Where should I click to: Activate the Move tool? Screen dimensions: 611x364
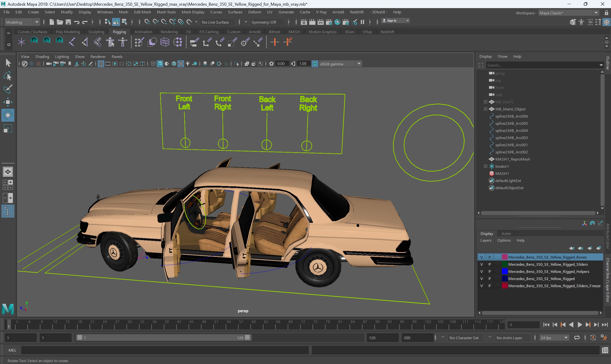pos(8,102)
